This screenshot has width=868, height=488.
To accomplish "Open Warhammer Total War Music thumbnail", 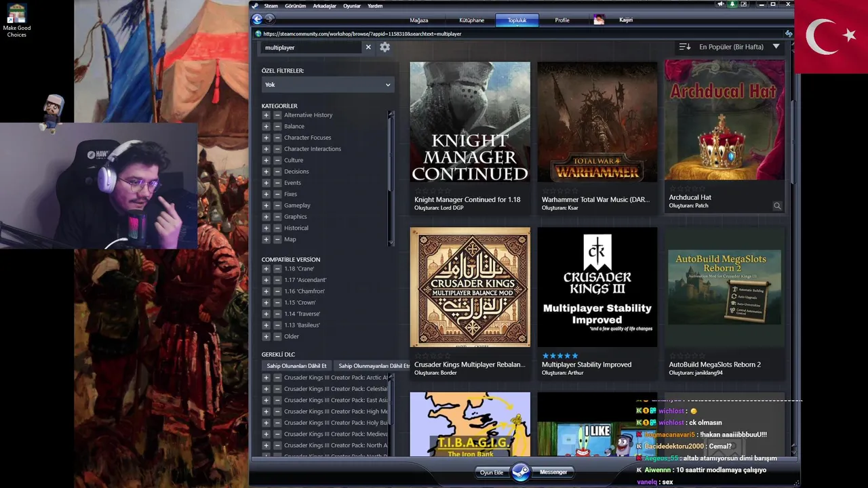I will [597, 121].
